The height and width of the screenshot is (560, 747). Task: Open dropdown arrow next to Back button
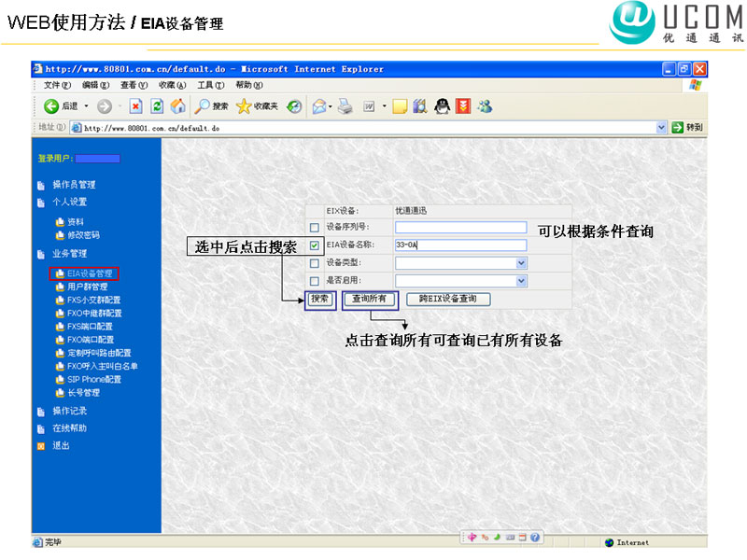coord(86,106)
